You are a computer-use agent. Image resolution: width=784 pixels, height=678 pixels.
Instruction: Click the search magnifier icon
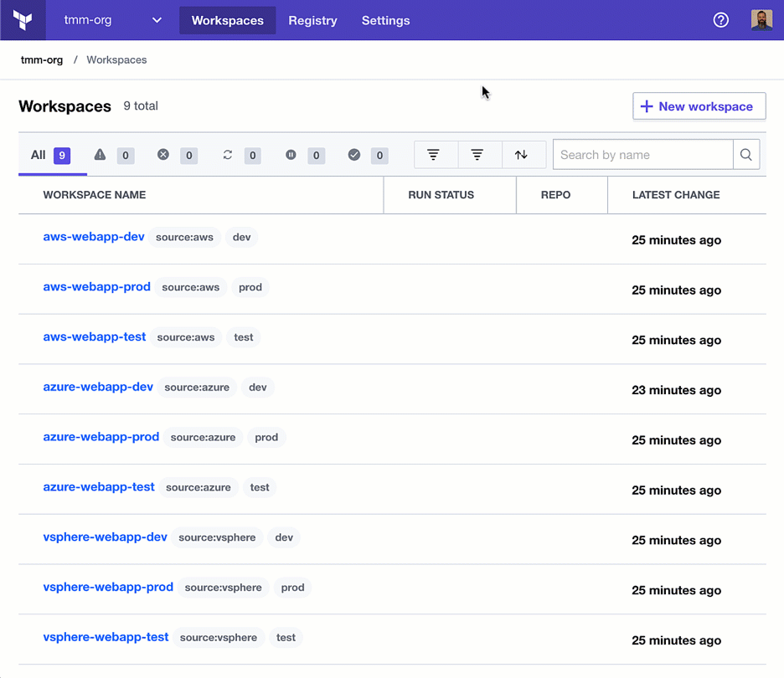pyautogui.click(x=745, y=154)
